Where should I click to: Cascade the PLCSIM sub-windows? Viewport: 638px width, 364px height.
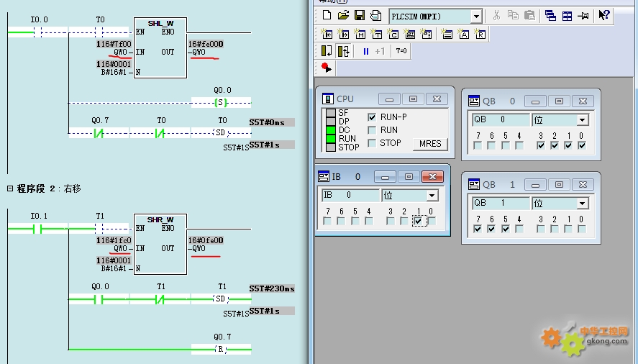[550, 16]
